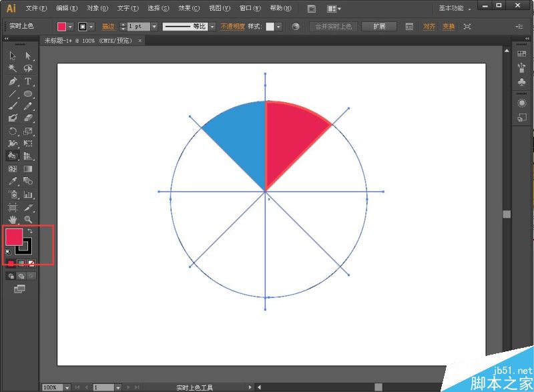Open the 对象 menu
This screenshot has height=392, width=534.
pos(97,8)
